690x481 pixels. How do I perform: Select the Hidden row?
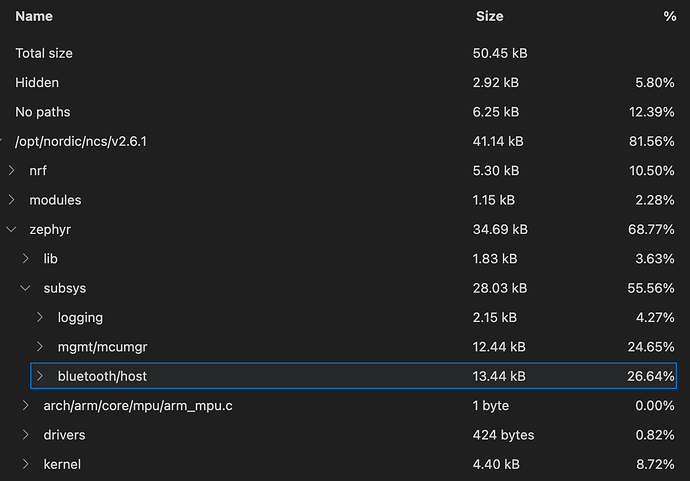click(345, 83)
